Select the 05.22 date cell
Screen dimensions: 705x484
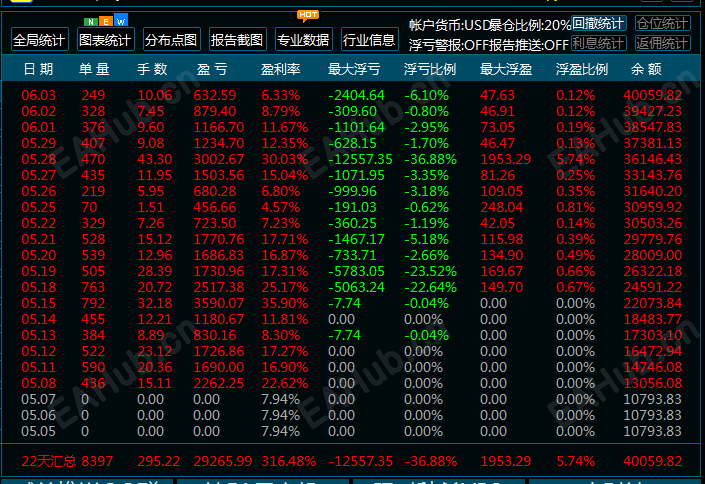coord(39,224)
